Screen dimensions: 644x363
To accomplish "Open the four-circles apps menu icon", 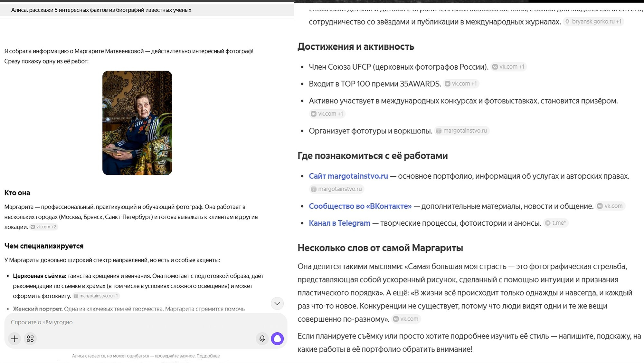I will (30, 338).
